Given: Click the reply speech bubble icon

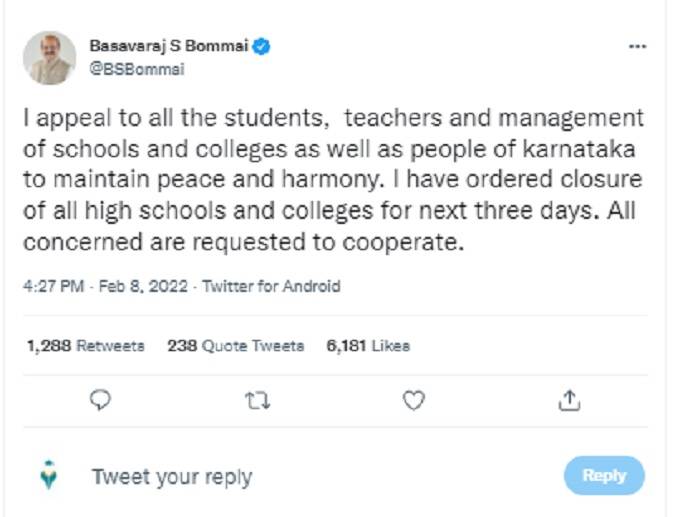Looking at the screenshot, I should pos(100,400).
